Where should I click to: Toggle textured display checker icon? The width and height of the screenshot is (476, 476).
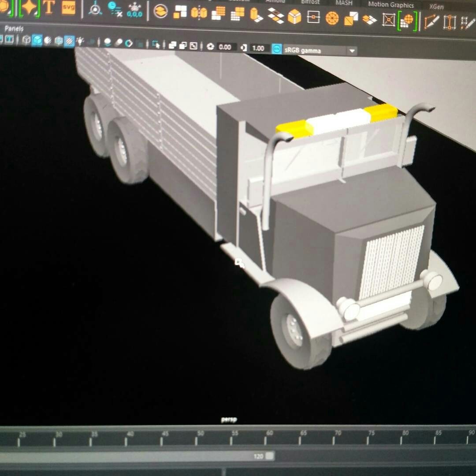69,41
